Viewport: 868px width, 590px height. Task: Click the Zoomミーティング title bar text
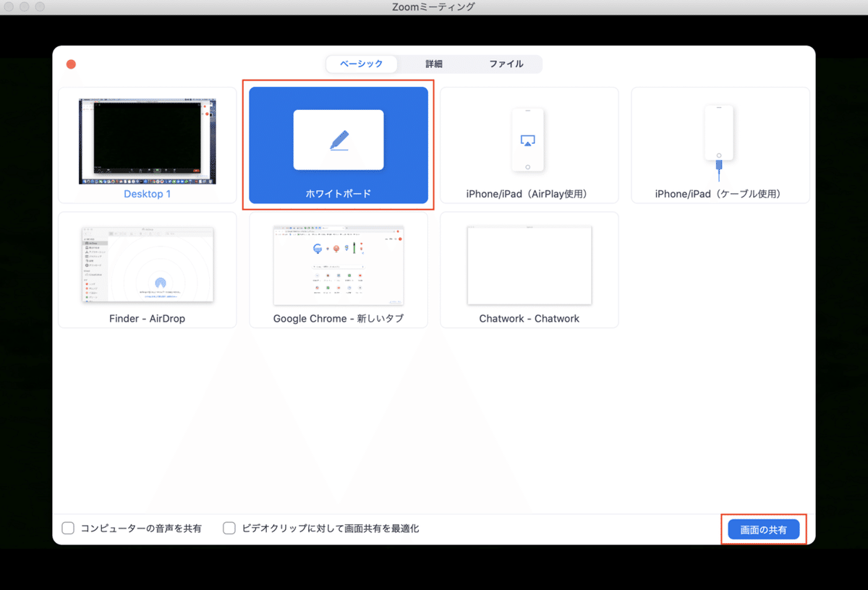[433, 7]
